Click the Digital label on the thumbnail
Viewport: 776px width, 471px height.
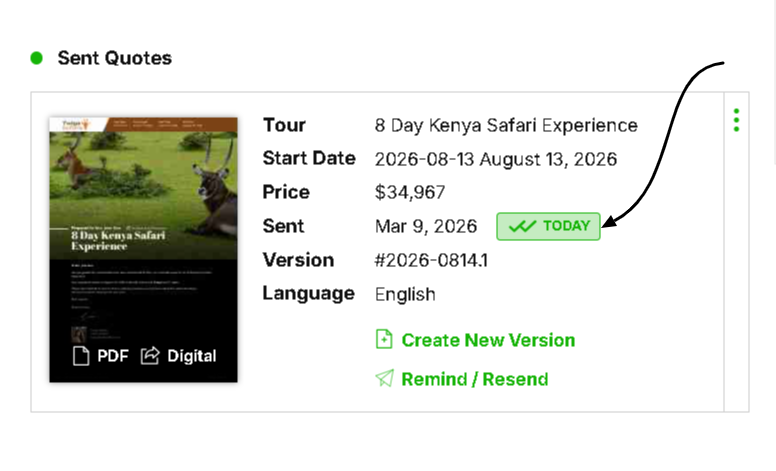pyautogui.click(x=191, y=355)
